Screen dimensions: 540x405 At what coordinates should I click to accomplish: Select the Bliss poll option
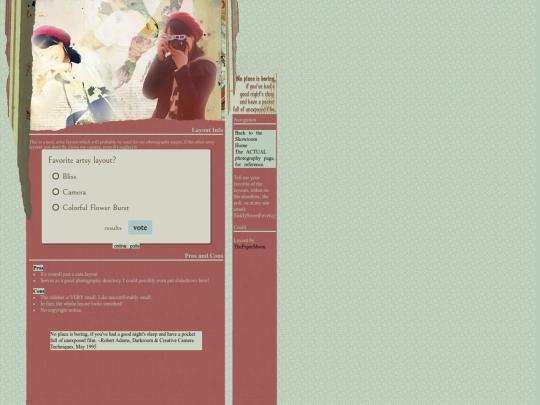click(55, 176)
